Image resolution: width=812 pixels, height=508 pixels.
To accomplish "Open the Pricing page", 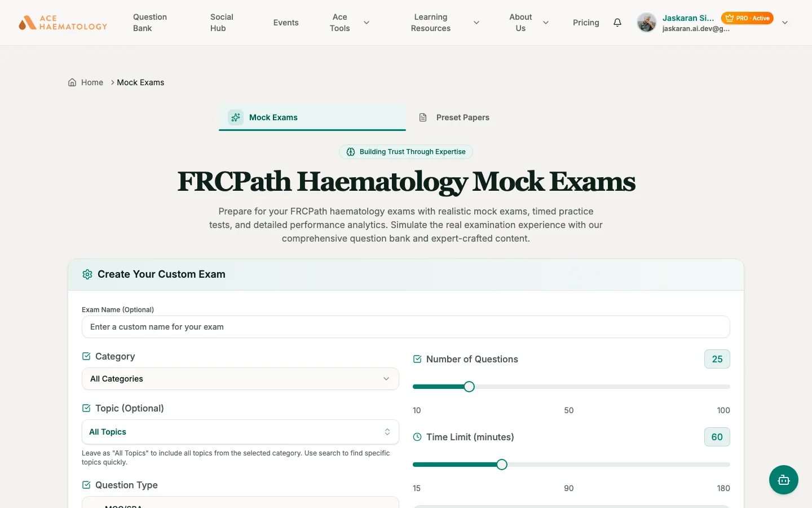I will [x=586, y=23].
